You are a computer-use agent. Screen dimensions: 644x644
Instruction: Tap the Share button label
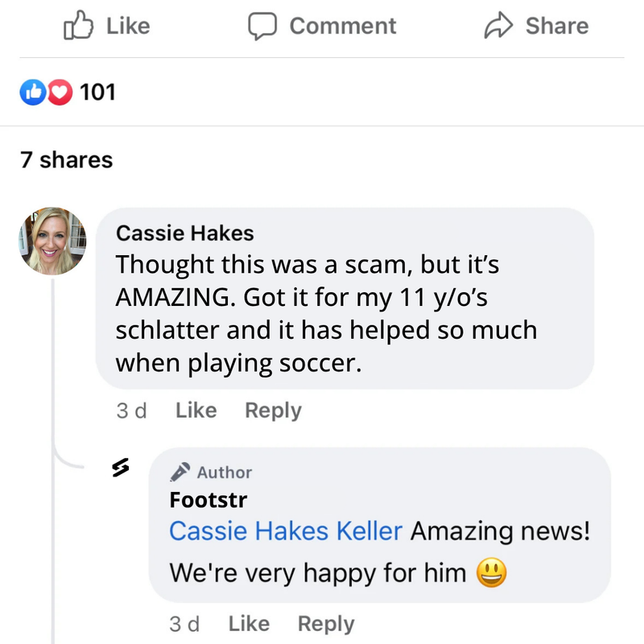556,26
